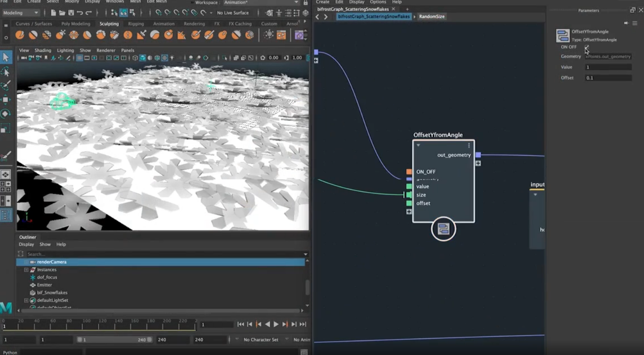This screenshot has width=644, height=355.
Task: Click the RandomSize breadcrumb
Action: pyautogui.click(x=431, y=17)
